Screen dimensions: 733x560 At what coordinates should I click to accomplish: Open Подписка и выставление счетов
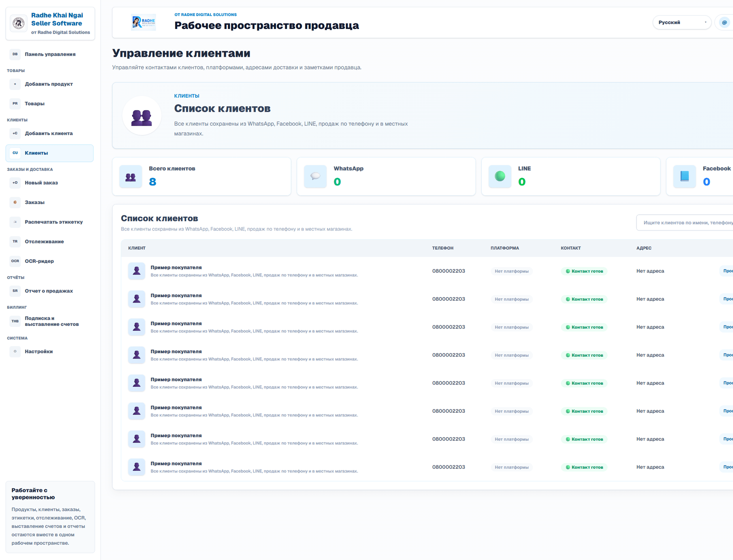(50, 321)
